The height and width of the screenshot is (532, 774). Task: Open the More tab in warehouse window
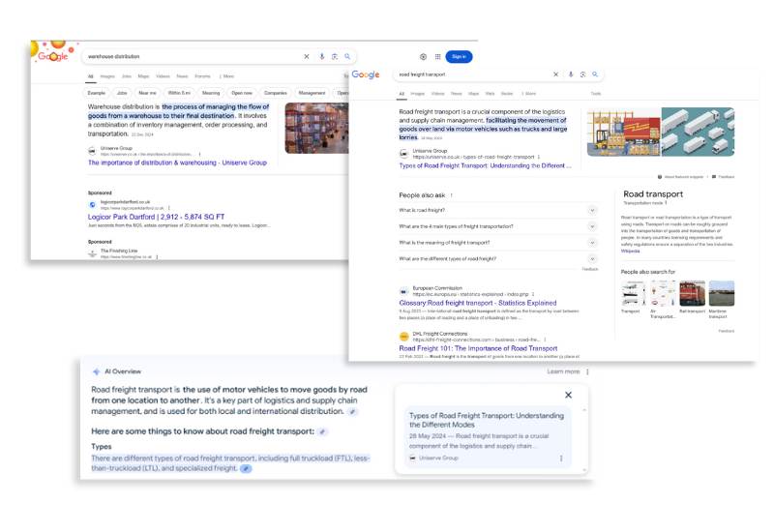tap(226, 76)
